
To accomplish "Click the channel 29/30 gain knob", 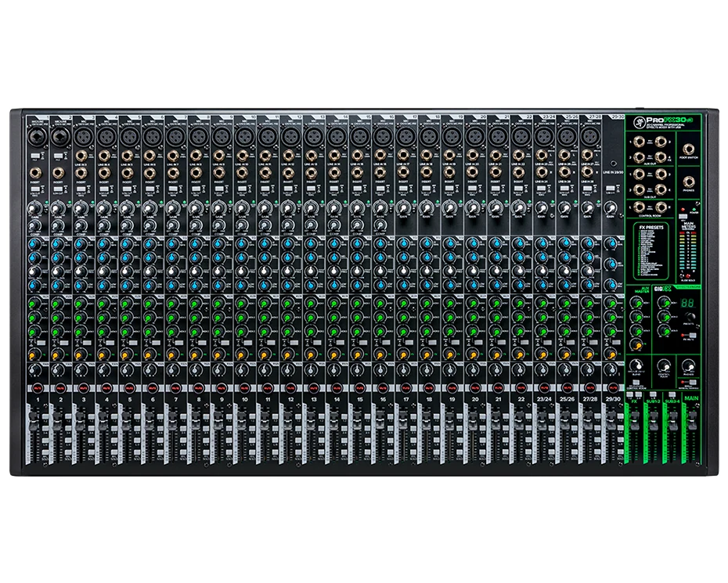I will (x=611, y=208).
